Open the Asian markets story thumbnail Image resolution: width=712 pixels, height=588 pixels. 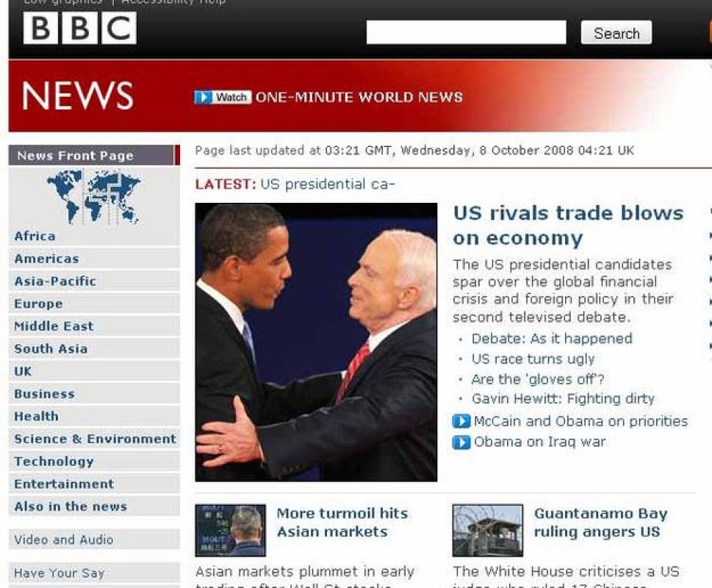(230, 530)
